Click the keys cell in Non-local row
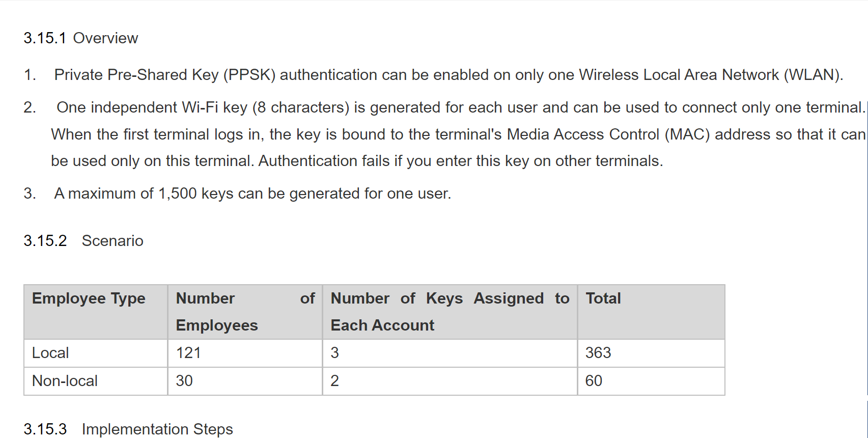 tap(450, 381)
